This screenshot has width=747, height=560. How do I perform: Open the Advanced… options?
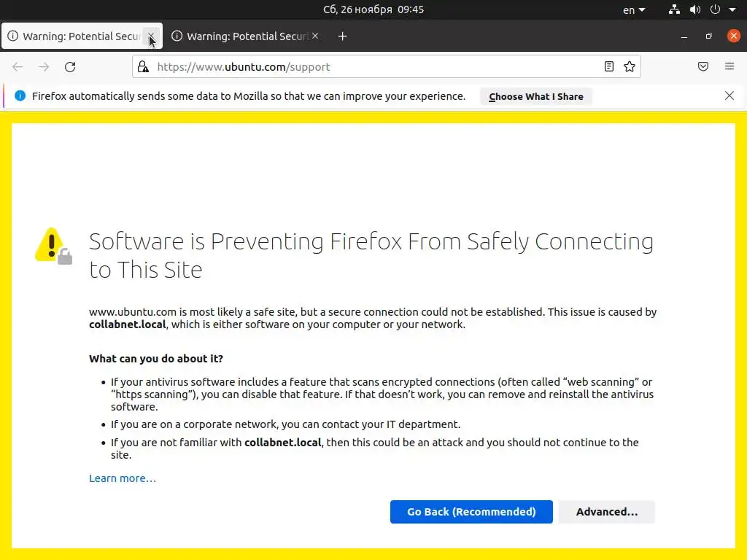click(606, 512)
